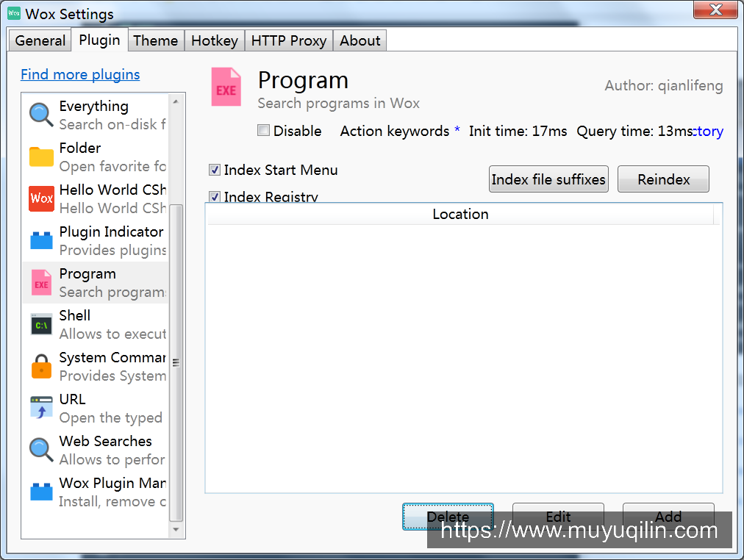Click the Reindex button
Screen dimensions: 744x560
(x=663, y=179)
